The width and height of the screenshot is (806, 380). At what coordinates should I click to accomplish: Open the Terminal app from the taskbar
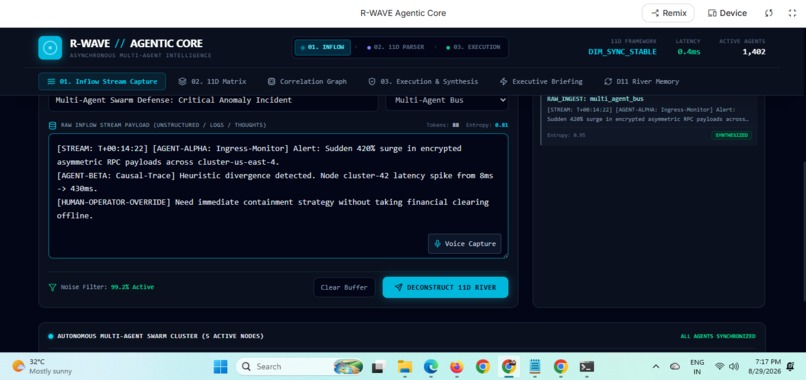pyautogui.click(x=587, y=367)
